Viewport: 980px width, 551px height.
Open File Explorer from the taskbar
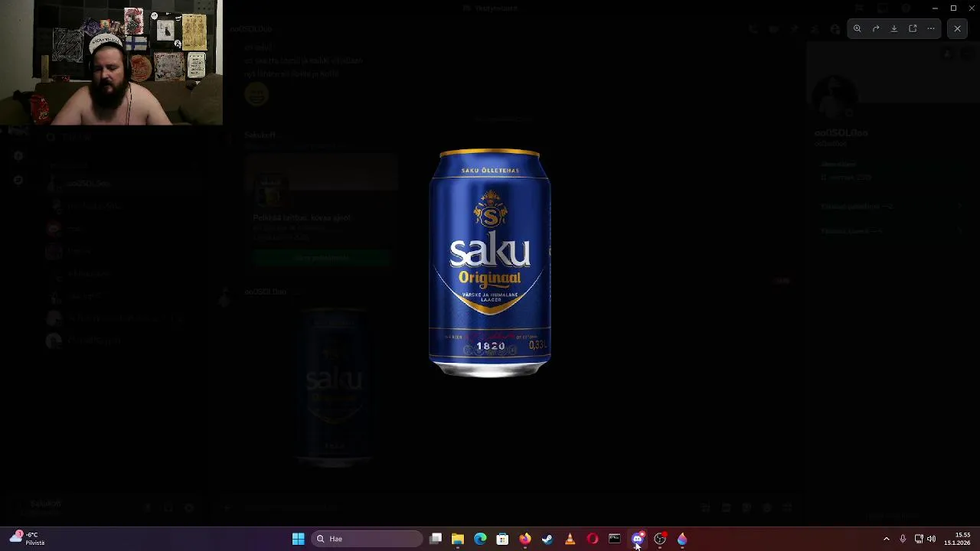(x=458, y=539)
